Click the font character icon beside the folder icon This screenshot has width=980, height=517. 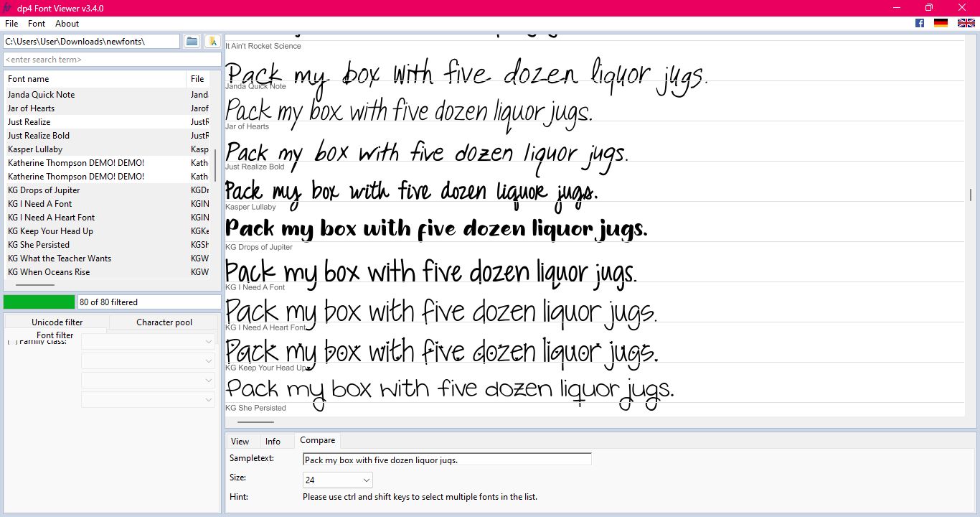coord(212,41)
